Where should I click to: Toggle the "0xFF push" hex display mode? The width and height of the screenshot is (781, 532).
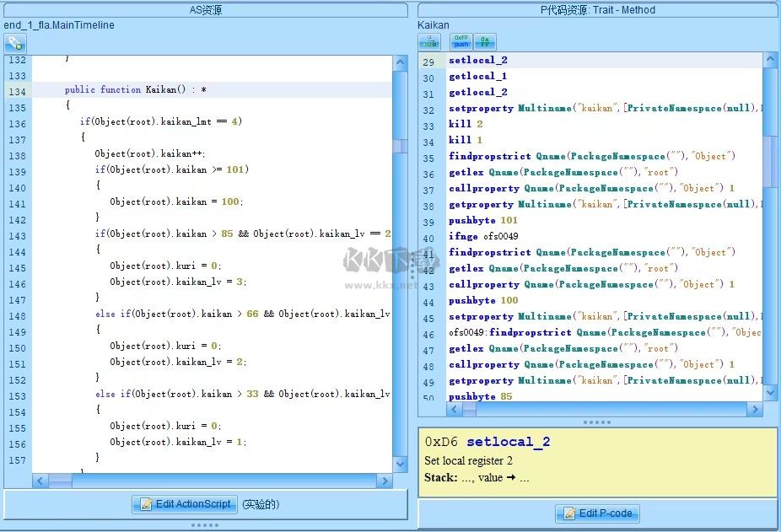coord(461,40)
